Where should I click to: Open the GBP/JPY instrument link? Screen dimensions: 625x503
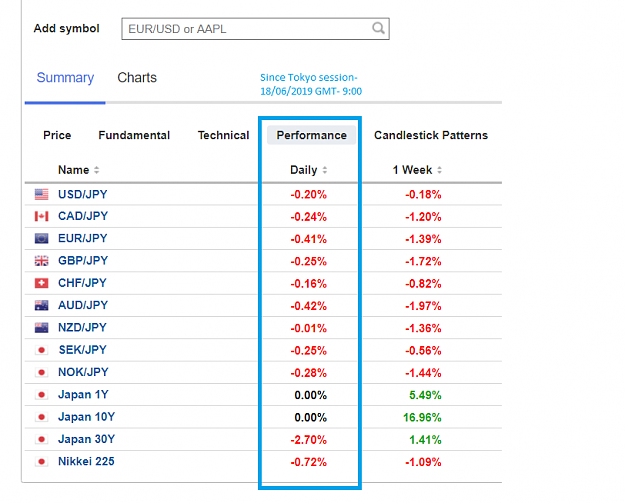tap(83, 261)
